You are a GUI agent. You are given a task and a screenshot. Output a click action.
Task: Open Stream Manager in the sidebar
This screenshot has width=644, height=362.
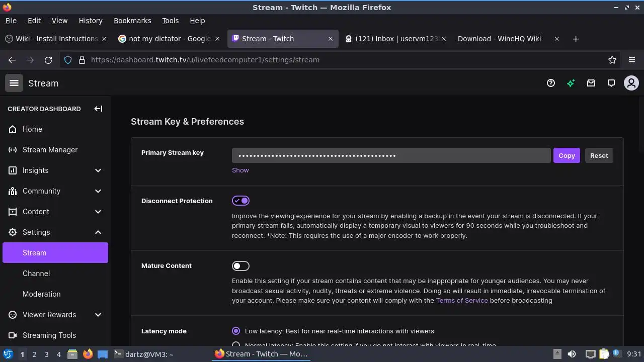(55, 150)
